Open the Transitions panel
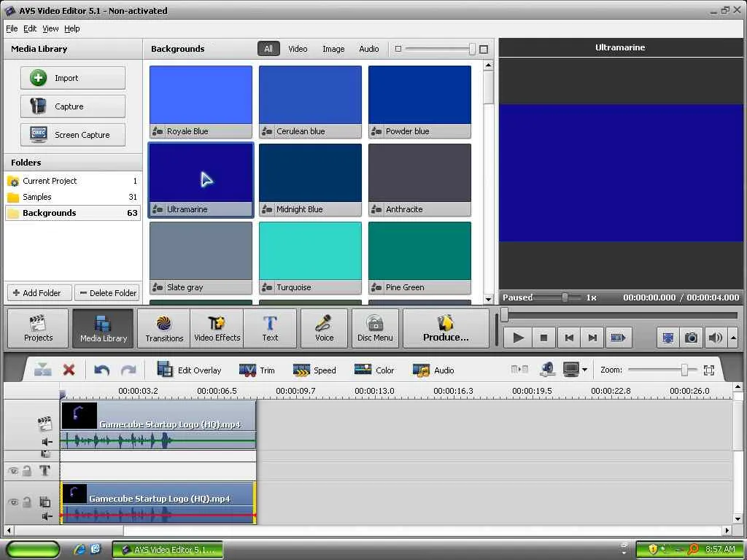This screenshot has width=747, height=560. (x=164, y=328)
